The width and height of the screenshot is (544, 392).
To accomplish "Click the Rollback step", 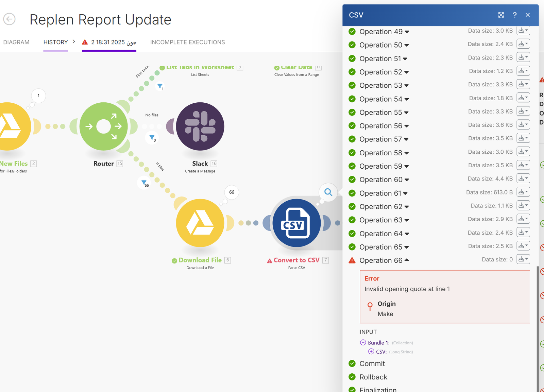I will [373, 377].
